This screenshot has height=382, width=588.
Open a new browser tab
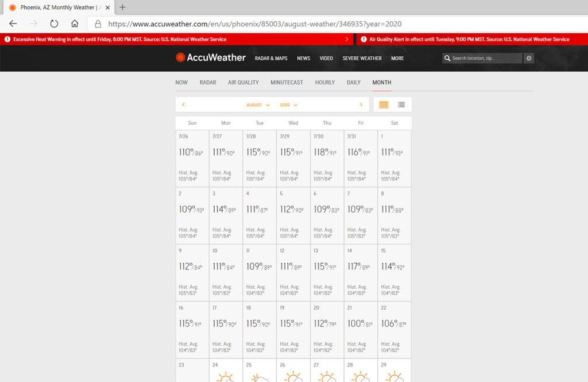[x=122, y=7]
